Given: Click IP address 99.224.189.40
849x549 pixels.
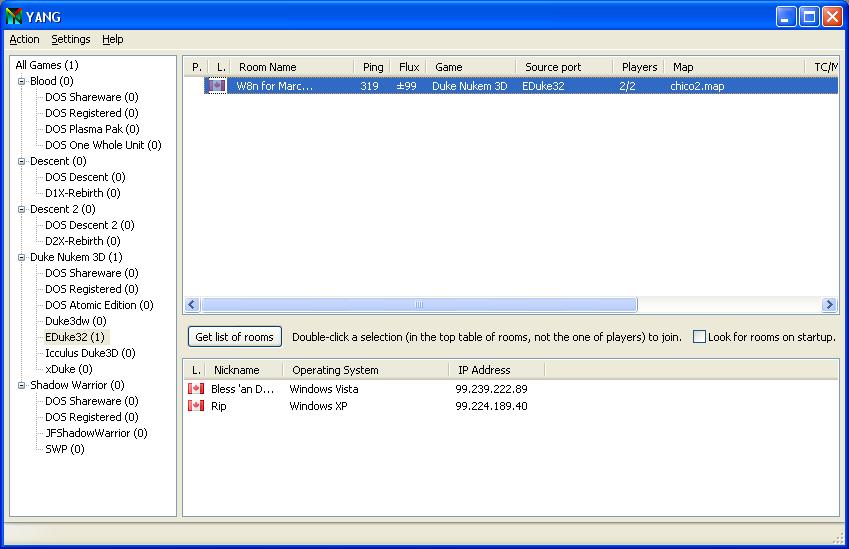Looking at the screenshot, I should (x=491, y=406).
